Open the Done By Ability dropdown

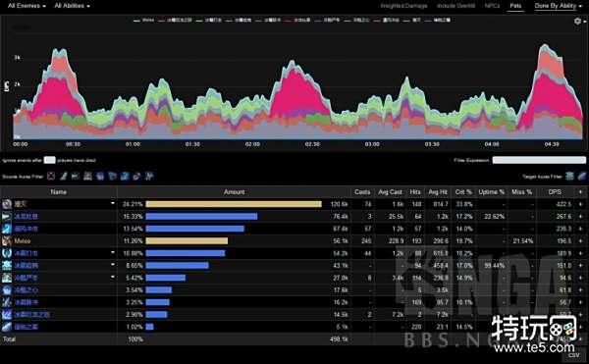[558, 6]
